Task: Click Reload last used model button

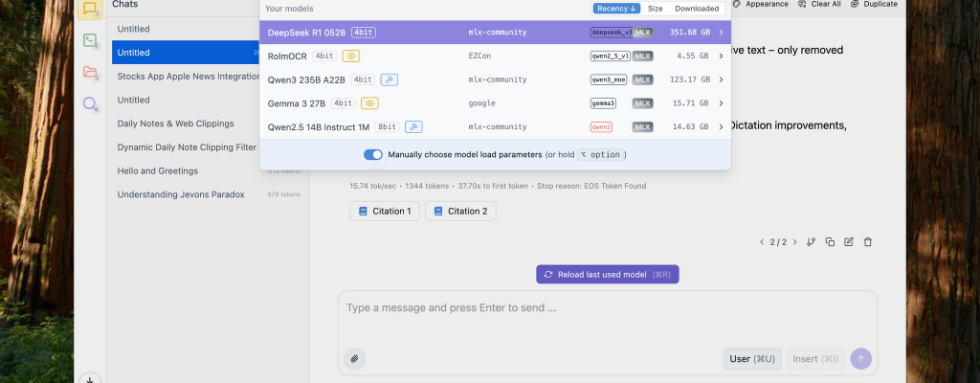Action: click(607, 274)
